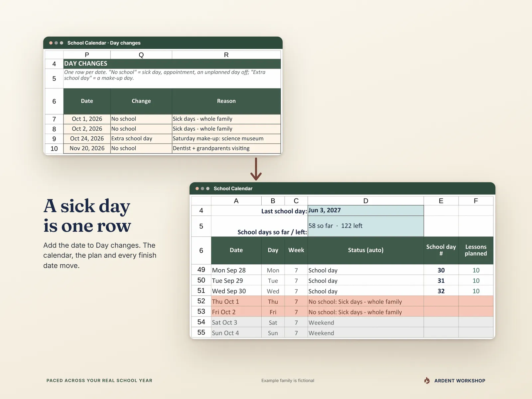
Task: Select the Oct 2, 2026 date cell
Action: 87,129
